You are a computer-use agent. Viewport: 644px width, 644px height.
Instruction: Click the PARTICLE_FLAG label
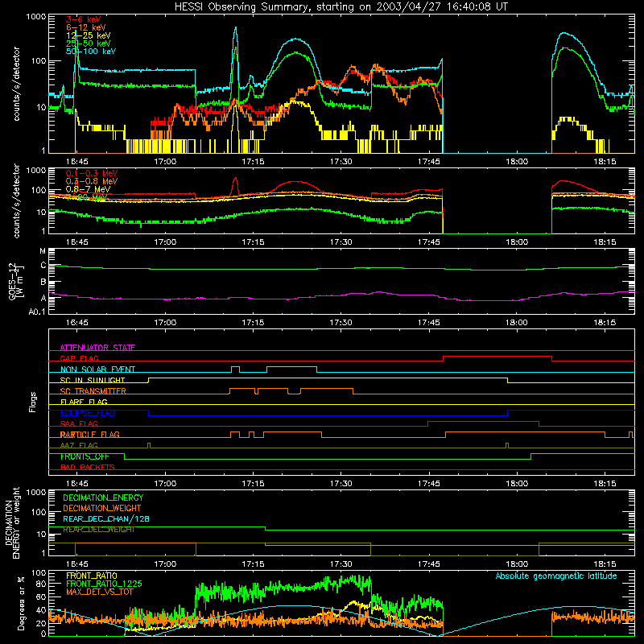click(x=89, y=435)
